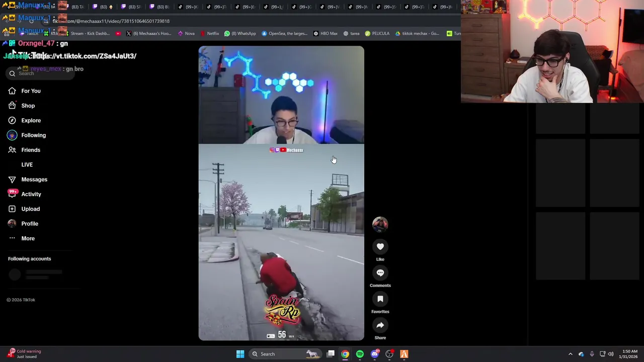644x362 pixels.
Task: Open the Following feed
Action: tap(26, 135)
